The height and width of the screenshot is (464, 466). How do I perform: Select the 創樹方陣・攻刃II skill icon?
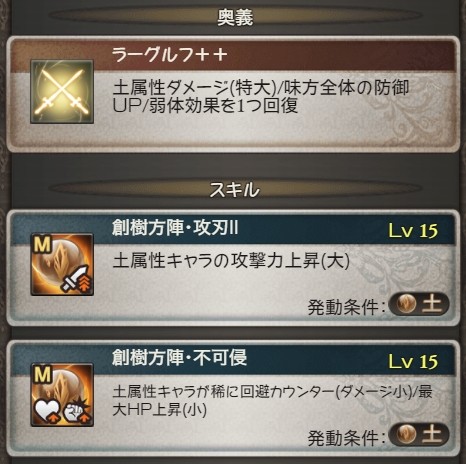click(62, 265)
